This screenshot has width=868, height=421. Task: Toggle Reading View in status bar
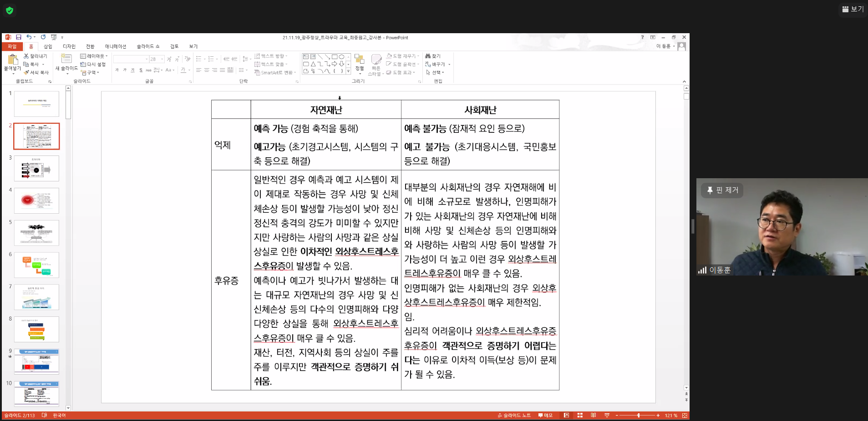(x=593, y=416)
